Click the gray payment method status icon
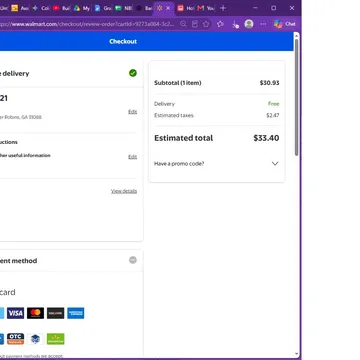The image size is (360, 360). 133,260
